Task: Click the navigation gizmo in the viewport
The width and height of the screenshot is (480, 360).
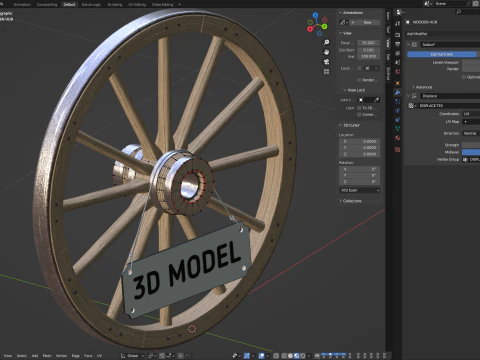Action: click(317, 24)
